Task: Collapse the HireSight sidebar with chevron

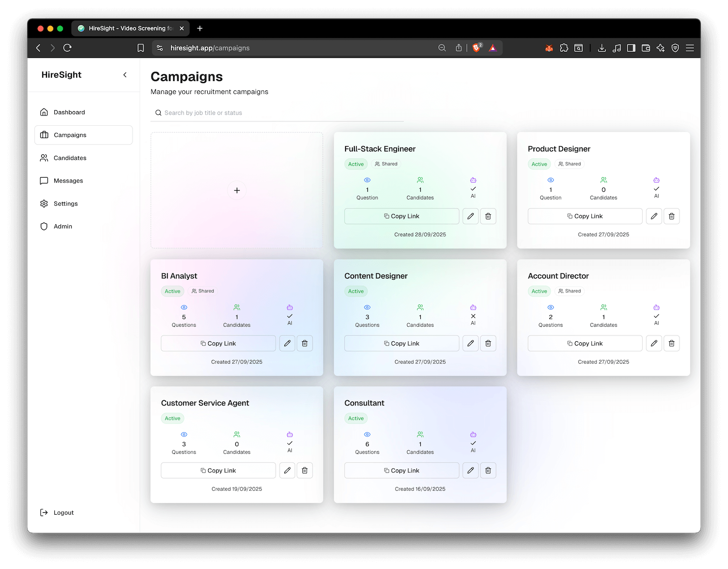Action: tap(125, 75)
